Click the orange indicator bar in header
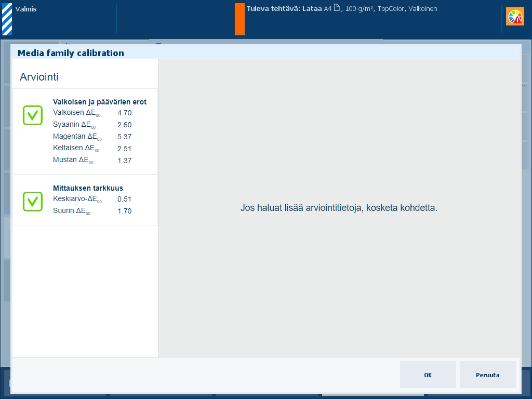The height and width of the screenshot is (399, 532). coord(240,19)
